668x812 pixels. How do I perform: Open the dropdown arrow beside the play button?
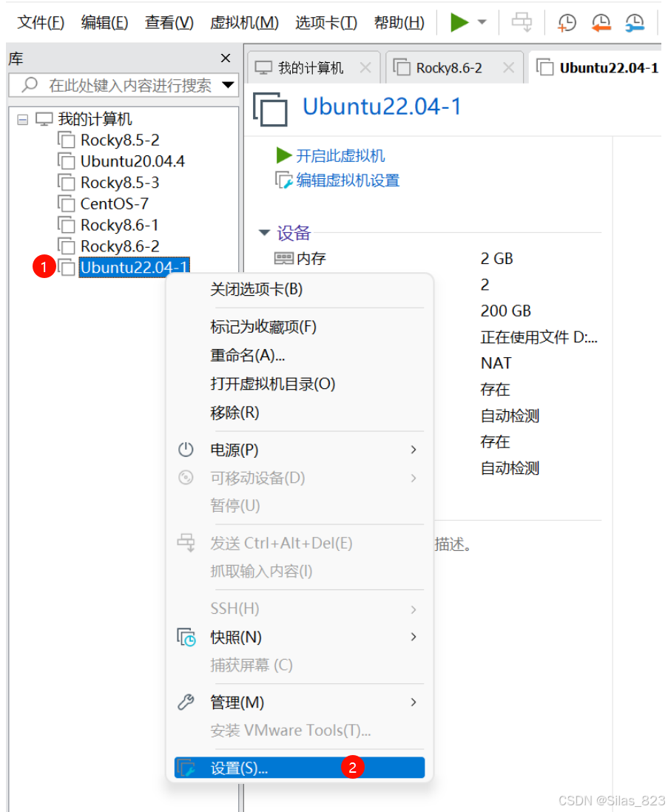click(482, 22)
